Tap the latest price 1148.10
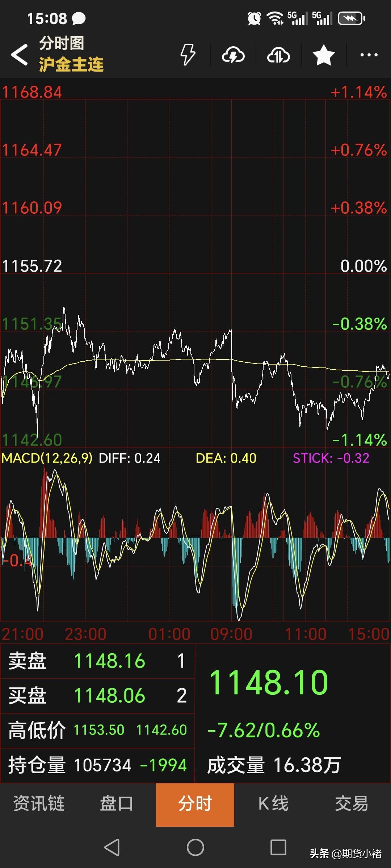Viewport: 391px width, 868px height. [x=269, y=682]
